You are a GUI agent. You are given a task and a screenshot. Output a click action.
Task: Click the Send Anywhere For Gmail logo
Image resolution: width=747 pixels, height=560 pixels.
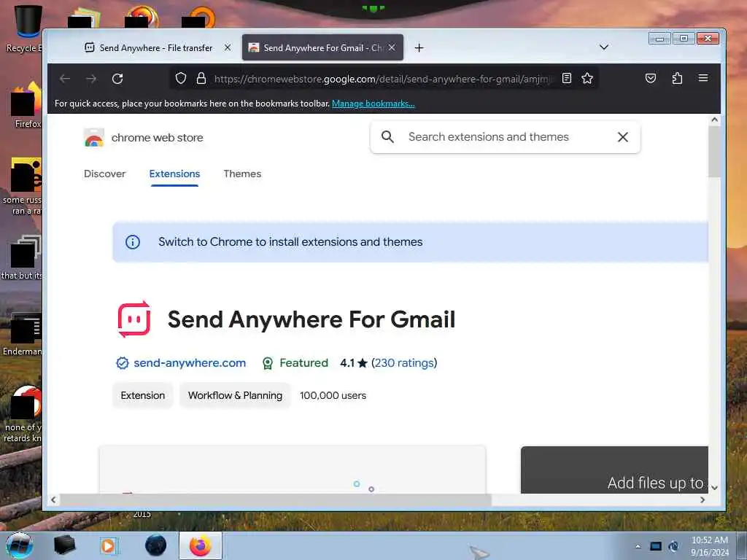(134, 319)
